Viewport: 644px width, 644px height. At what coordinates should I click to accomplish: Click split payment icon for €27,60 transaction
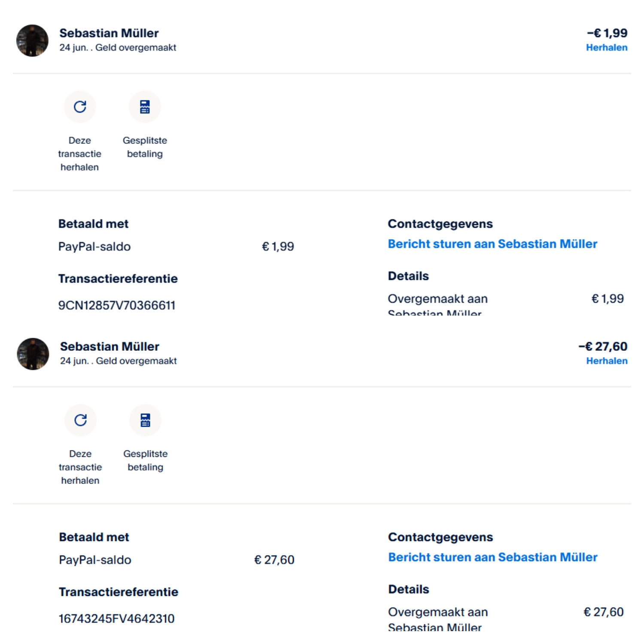tap(146, 420)
